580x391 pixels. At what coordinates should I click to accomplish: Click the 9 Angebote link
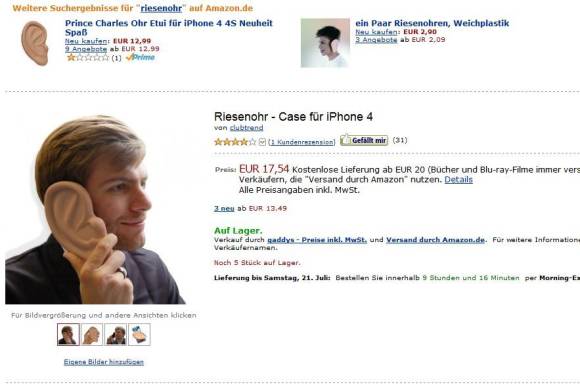(86, 49)
